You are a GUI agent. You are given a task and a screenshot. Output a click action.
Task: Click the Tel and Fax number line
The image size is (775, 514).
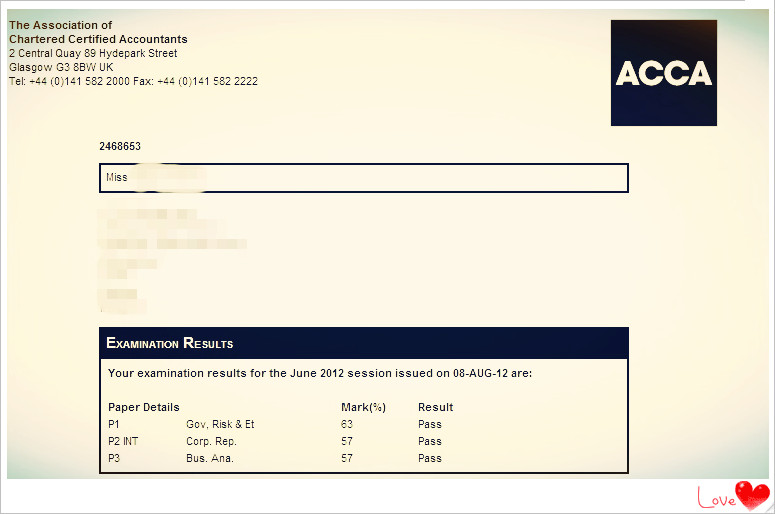[133, 81]
